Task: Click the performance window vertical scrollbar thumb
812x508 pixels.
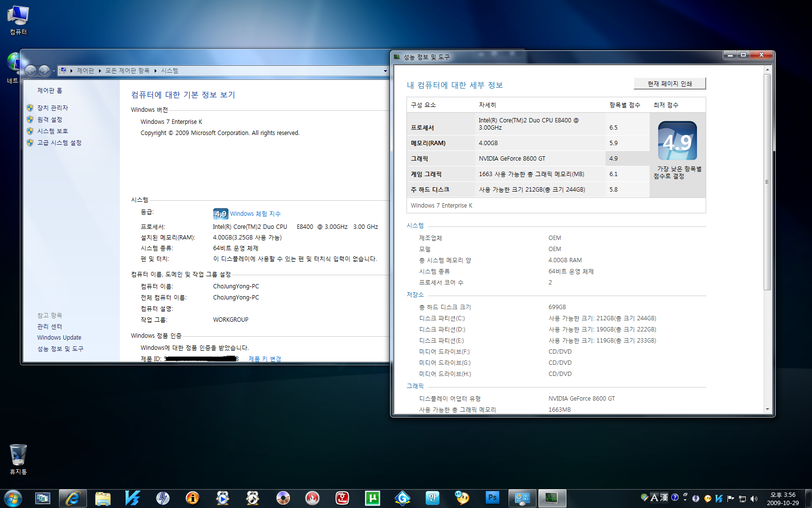Action: tap(767, 182)
